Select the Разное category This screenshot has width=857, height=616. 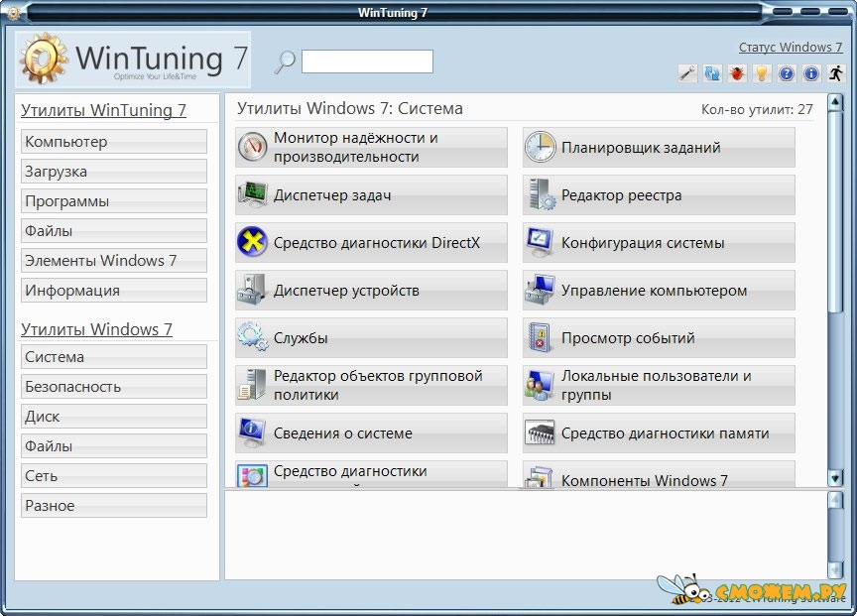pos(114,506)
